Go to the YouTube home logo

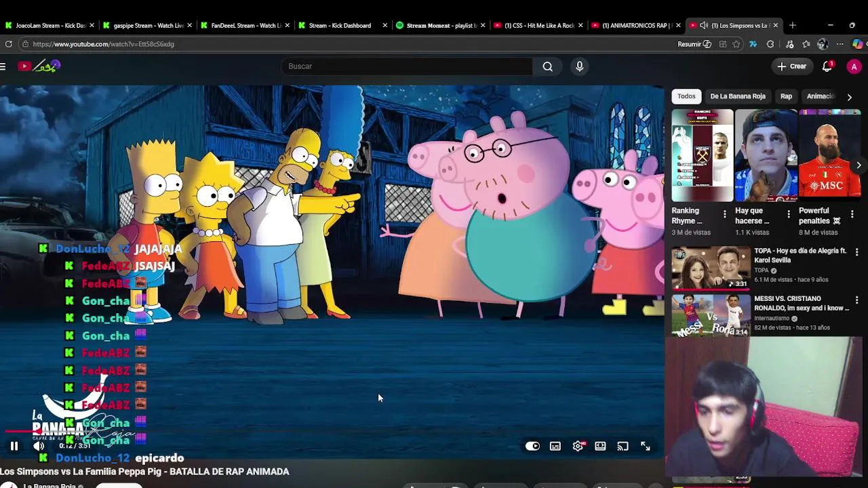click(x=39, y=66)
